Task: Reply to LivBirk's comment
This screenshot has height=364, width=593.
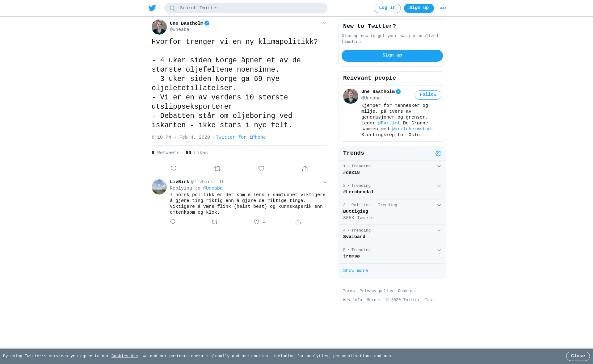Action: [x=173, y=222]
